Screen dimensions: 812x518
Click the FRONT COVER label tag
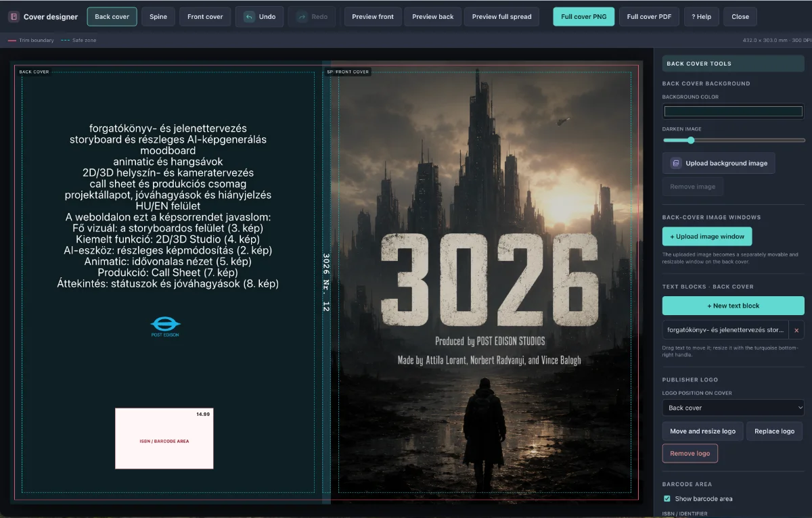352,72
